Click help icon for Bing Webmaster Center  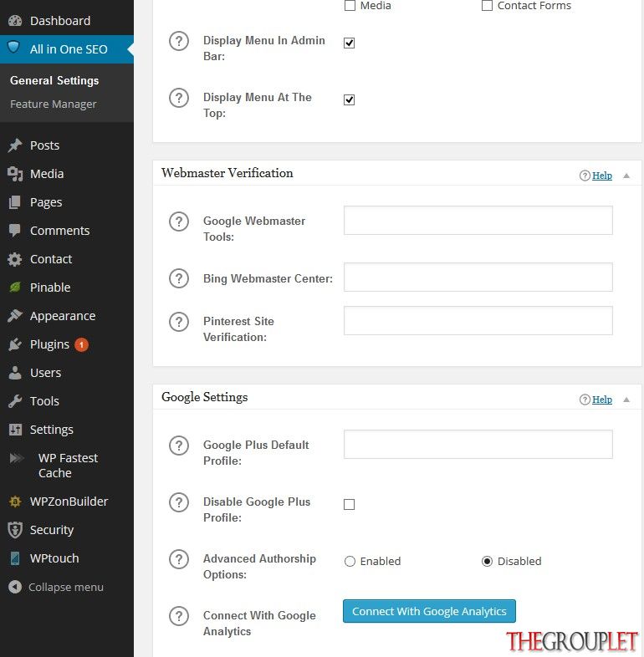(x=179, y=278)
